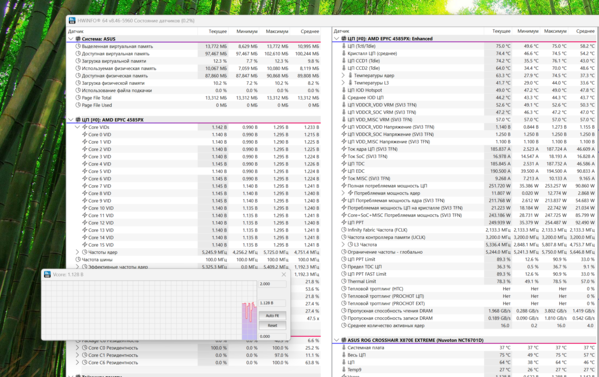Click clock icon beside Infinity Fabric Частота (FCLK)
The width and height of the screenshot is (599, 377).
coord(343,230)
